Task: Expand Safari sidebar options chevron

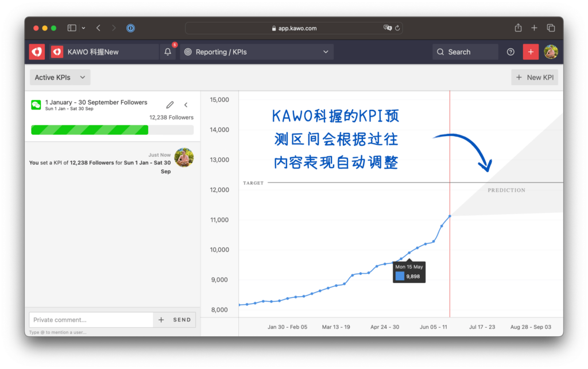Action: point(84,28)
